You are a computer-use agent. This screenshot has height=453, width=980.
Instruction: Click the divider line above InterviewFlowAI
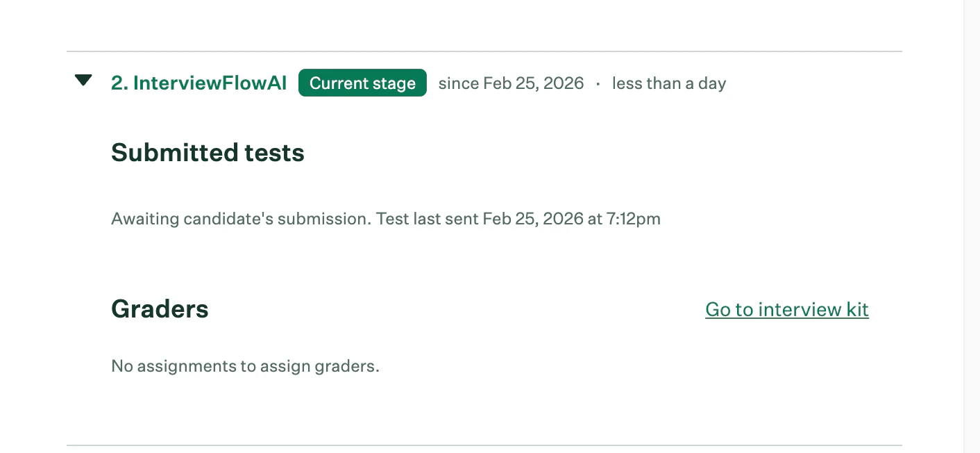(484, 51)
